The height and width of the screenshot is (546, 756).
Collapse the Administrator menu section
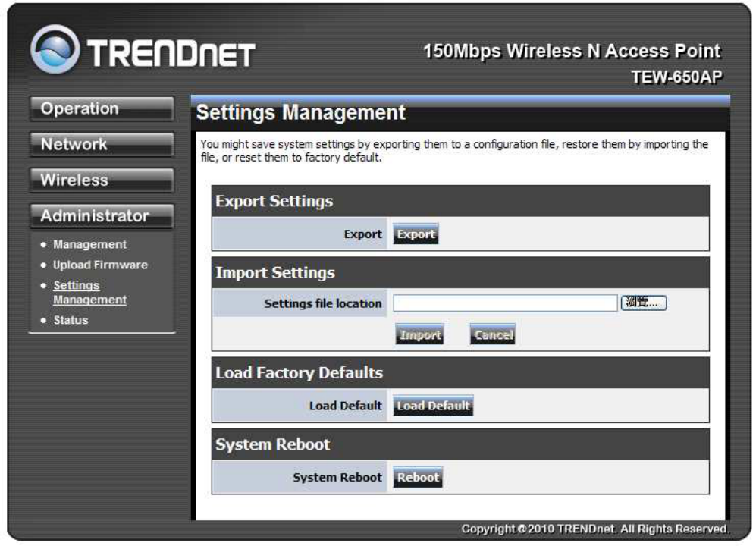point(102,216)
